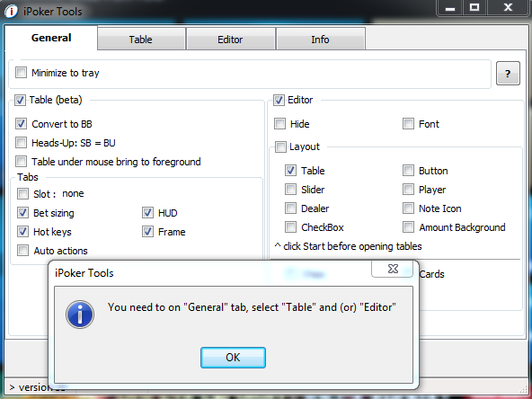Uncheck Convert to BB
The image size is (532, 399).
(x=21, y=123)
